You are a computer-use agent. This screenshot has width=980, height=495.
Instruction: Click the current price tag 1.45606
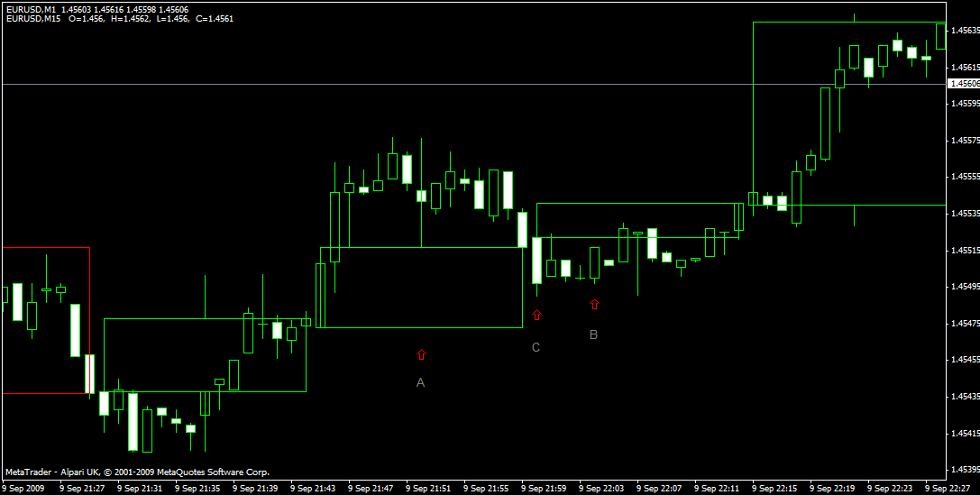coord(964,84)
